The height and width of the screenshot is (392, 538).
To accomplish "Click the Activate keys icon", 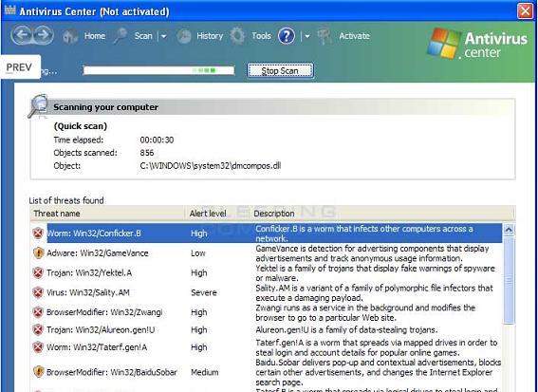I will coord(325,36).
